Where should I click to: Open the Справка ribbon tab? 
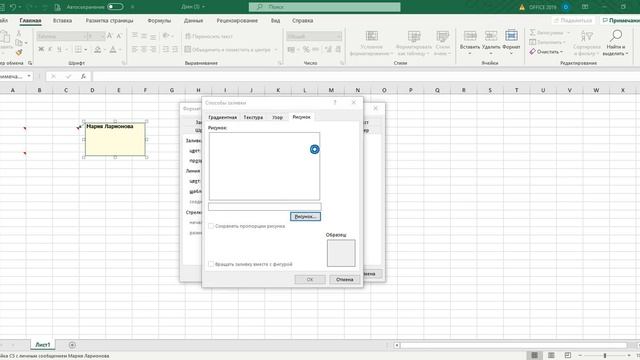[x=302, y=20]
